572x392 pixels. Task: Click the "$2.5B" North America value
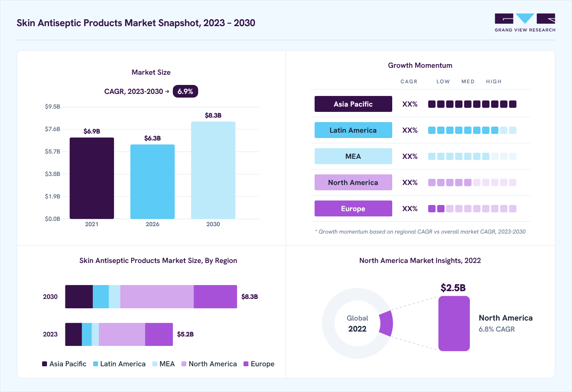pyautogui.click(x=453, y=288)
